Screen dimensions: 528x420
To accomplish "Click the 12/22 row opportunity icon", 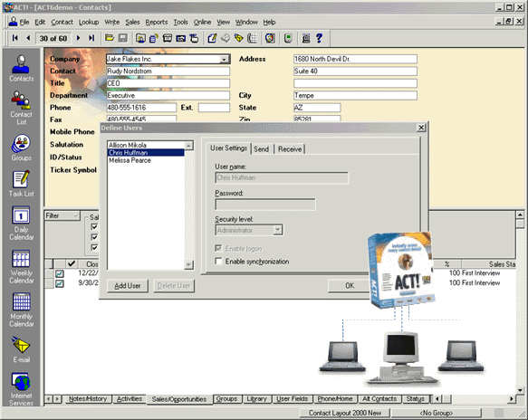I will (x=59, y=273).
